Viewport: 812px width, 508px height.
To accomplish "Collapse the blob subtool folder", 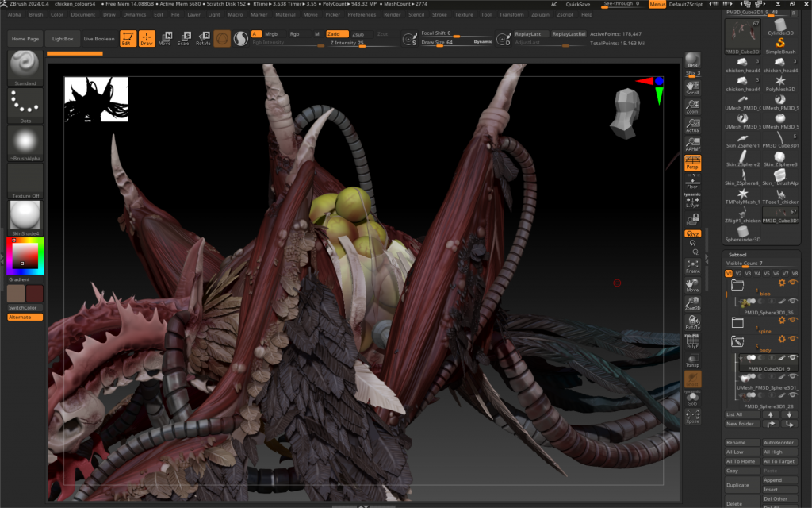I will tap(737, 284).
